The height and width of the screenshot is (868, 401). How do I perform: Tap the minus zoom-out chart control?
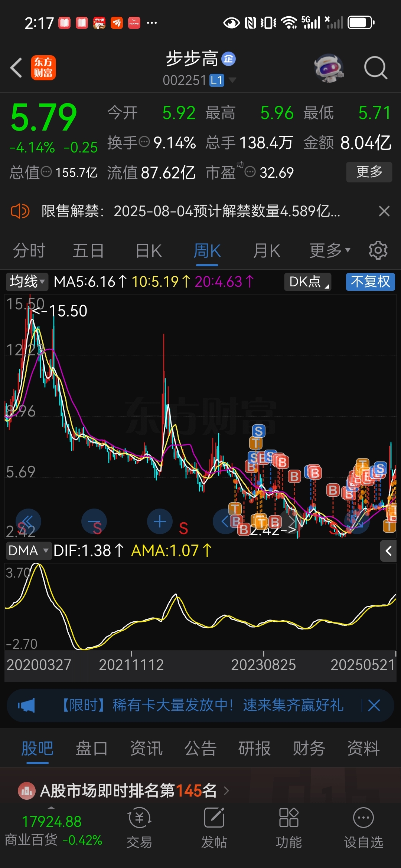pos(94,521)
